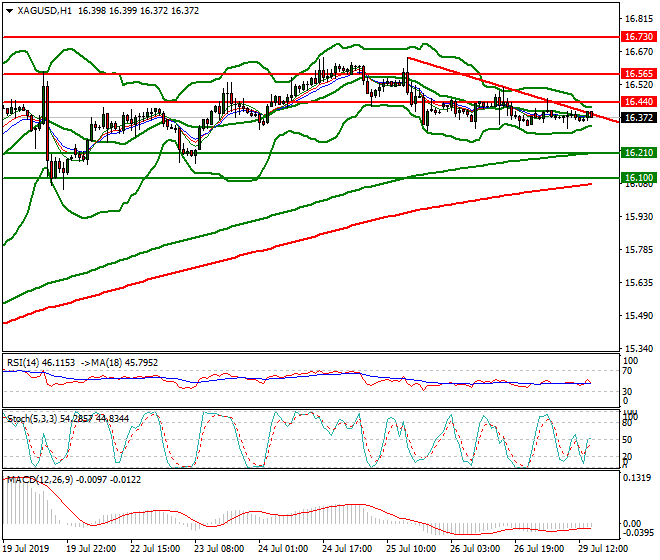The image size is (660, 560).
Task: Select the 15.635 price scale value
Action: pos(639,283)
